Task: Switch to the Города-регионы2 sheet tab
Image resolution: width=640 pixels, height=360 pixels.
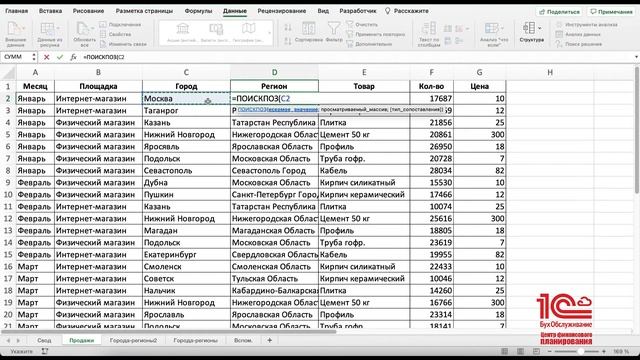Action: pyautogui.click(x=133, y=340)
